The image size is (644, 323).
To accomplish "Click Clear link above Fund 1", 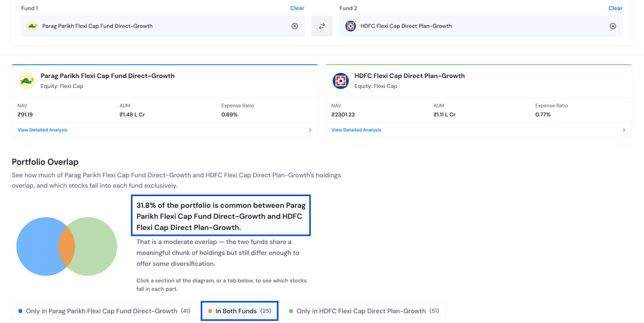I will (x=297, y=8).
